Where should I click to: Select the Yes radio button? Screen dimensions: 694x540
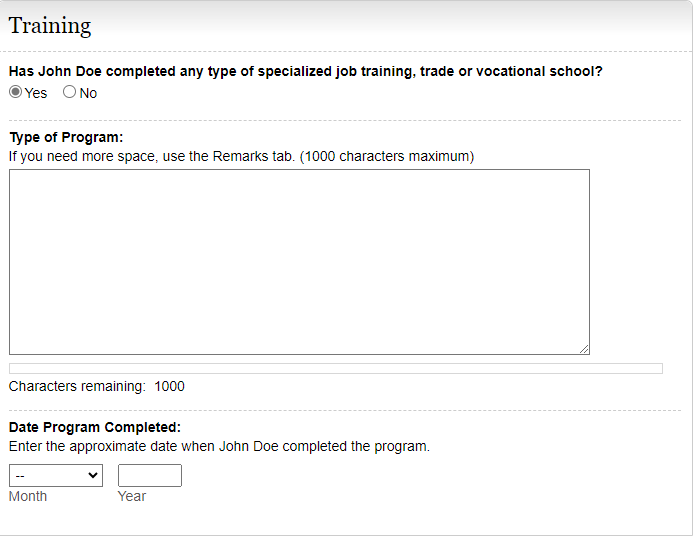(16, 92)
